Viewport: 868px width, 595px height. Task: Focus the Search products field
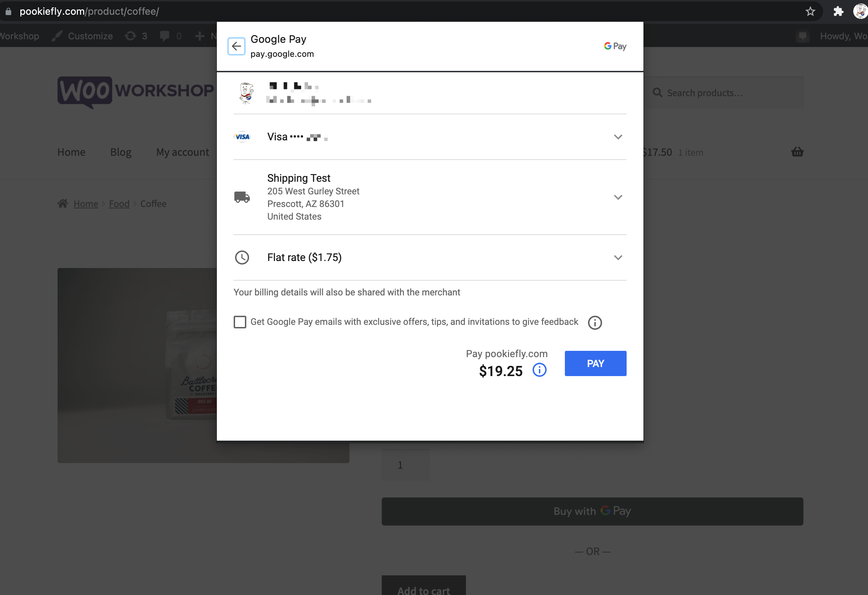pos(723,93)
